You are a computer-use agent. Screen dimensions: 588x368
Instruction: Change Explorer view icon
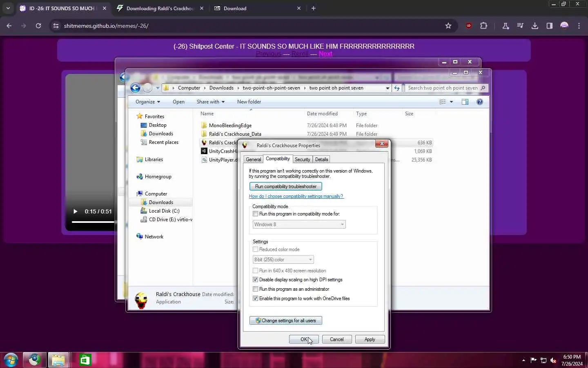click(x=443, y=102)
